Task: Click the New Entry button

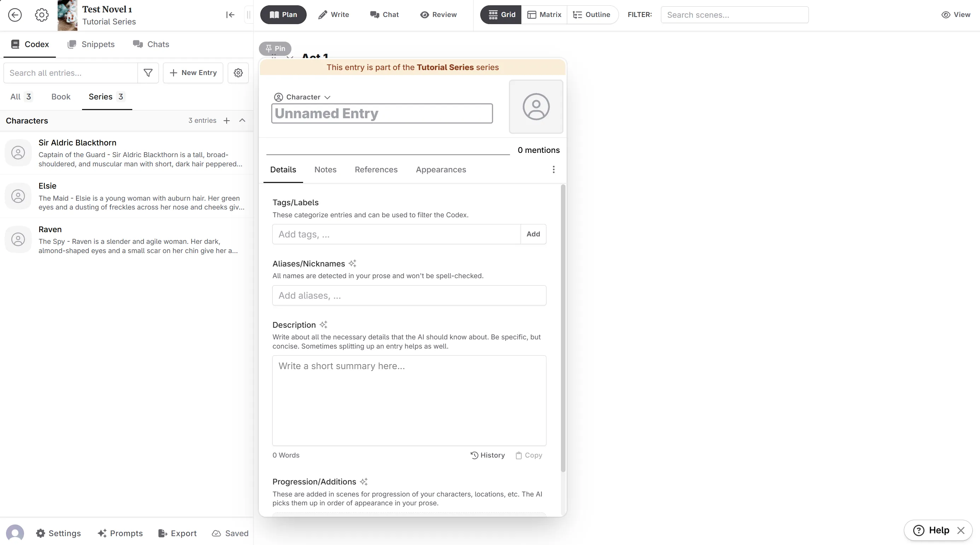Action: pyautogui.click(x=193, y=73)
